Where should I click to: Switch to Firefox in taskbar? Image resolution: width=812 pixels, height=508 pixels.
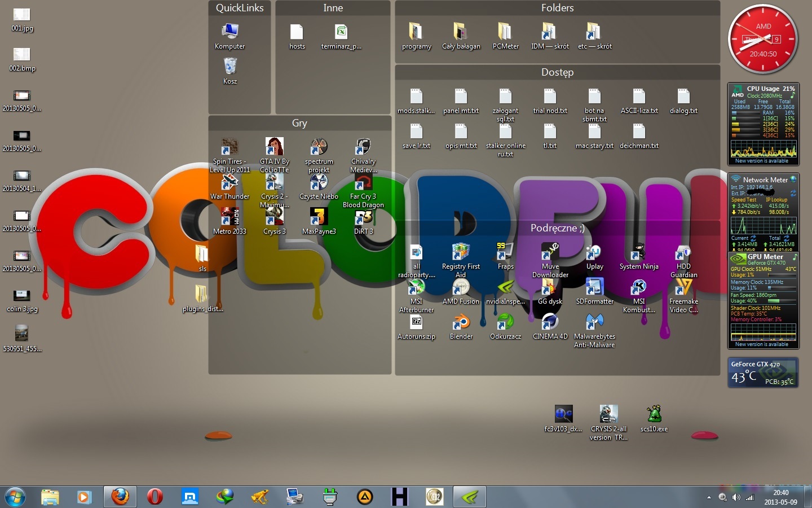[x=120, y=497]
